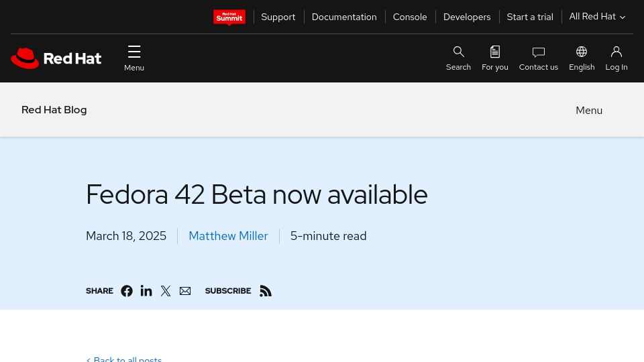644x362 pixels.
Task: Open the Red Hat Blog heading link
Action: [54, 110]
